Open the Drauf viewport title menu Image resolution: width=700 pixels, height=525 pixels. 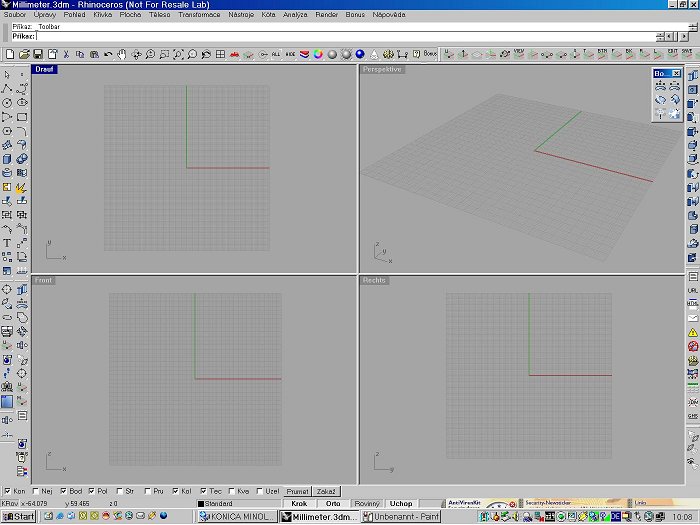pyautogui.click(x=45, y=70)
